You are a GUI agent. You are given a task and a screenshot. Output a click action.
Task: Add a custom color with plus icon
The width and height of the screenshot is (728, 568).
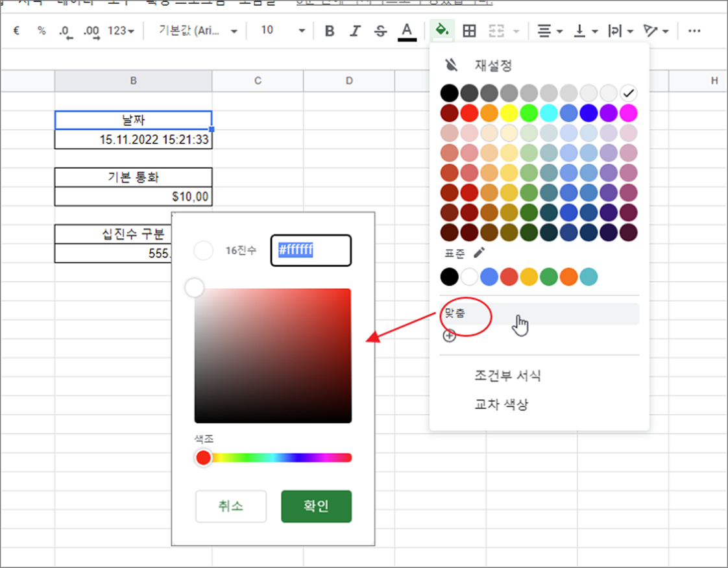pyautogui.click(x=449, y=336)
